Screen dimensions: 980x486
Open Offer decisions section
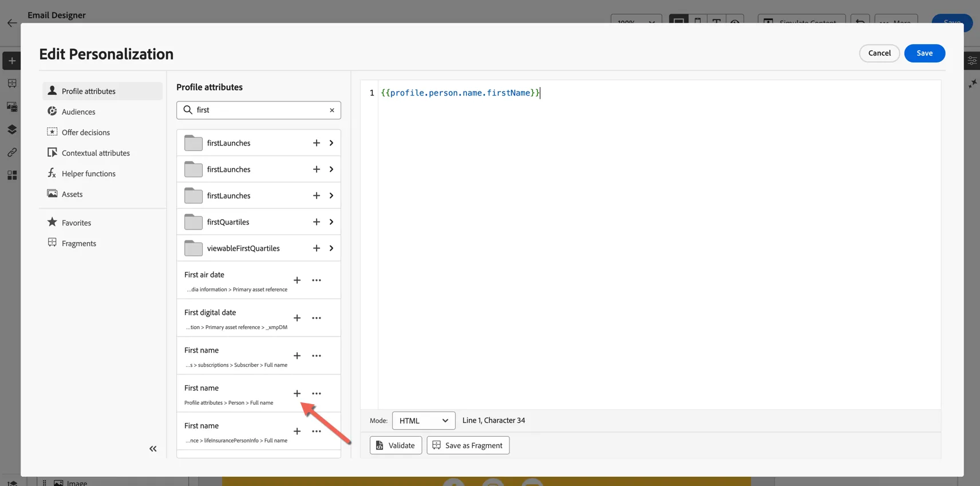coord(102,132)
